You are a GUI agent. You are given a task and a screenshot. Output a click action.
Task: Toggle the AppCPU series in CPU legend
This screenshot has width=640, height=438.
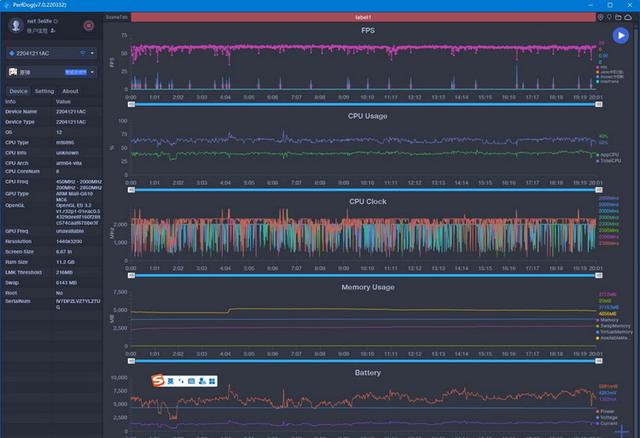tap(608, 155)
